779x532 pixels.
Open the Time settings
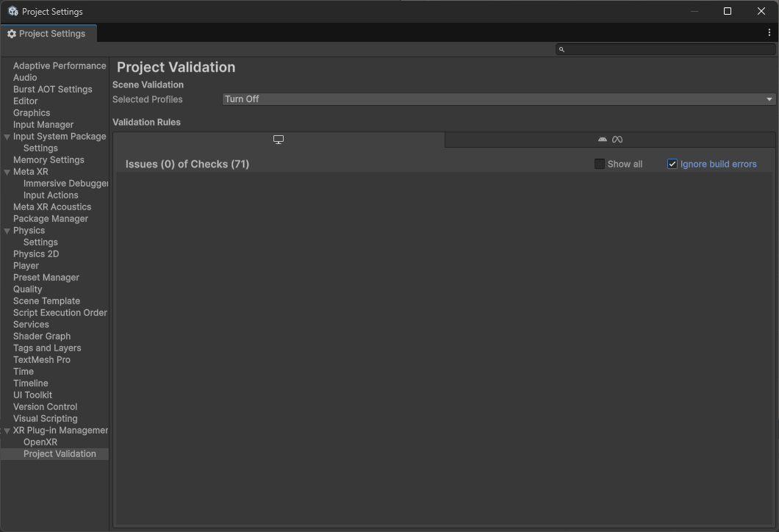click(24, 372)
